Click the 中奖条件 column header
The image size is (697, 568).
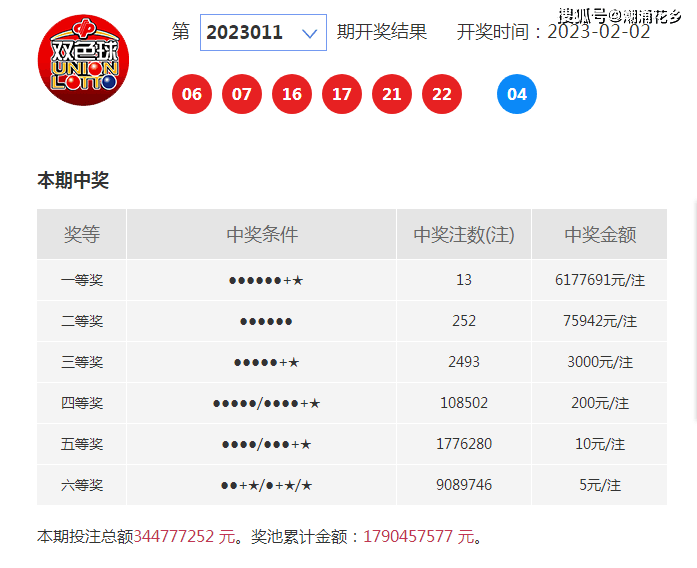point(262,234)
